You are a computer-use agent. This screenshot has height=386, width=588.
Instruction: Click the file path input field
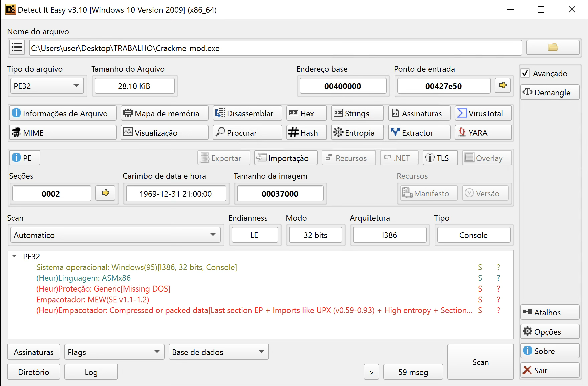tap(275, 48)
